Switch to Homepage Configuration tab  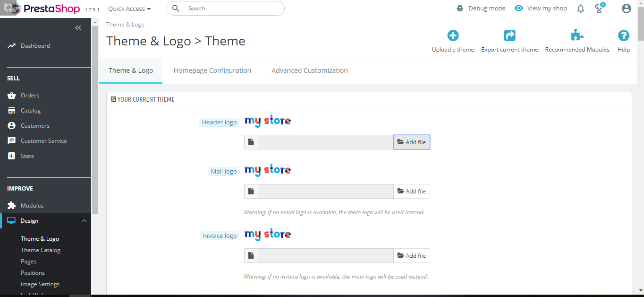point(212,70)
